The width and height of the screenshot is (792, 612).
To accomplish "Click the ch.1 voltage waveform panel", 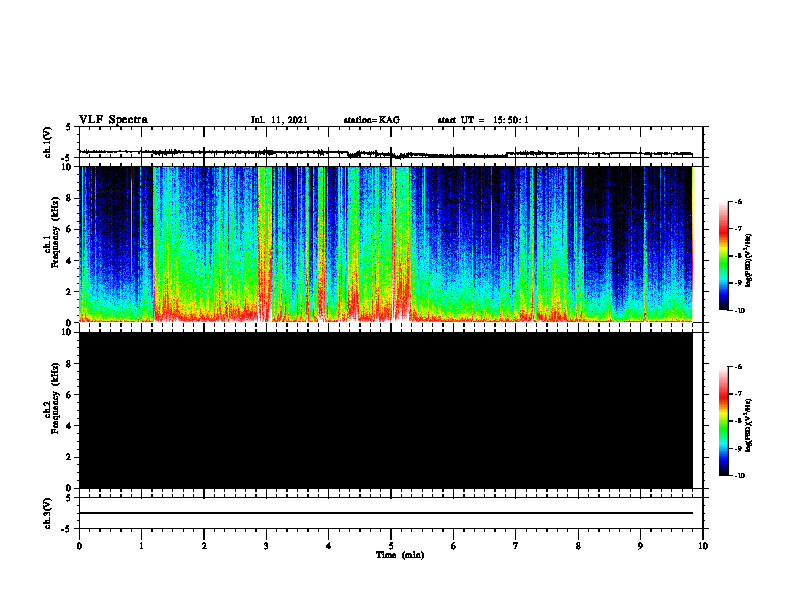I will (x=390, y=142).
